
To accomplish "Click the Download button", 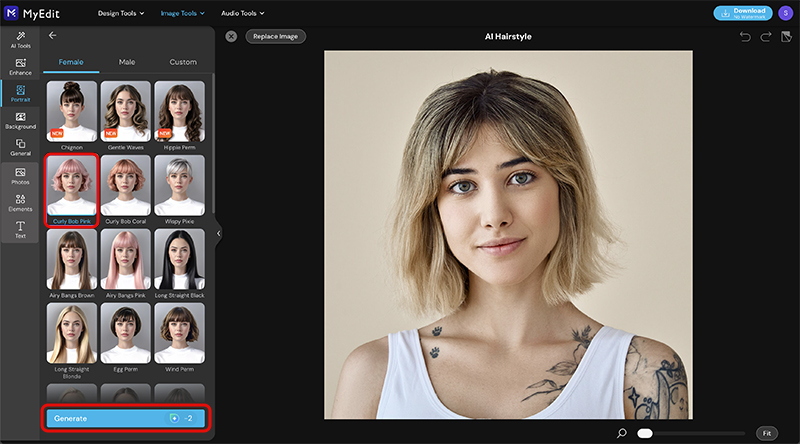I will point(742,13).
